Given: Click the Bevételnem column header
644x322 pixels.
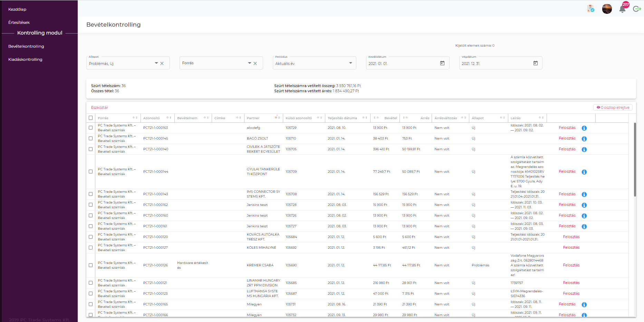Looking at the screenshot, I should pyautogui.click(x=187, y=118).
